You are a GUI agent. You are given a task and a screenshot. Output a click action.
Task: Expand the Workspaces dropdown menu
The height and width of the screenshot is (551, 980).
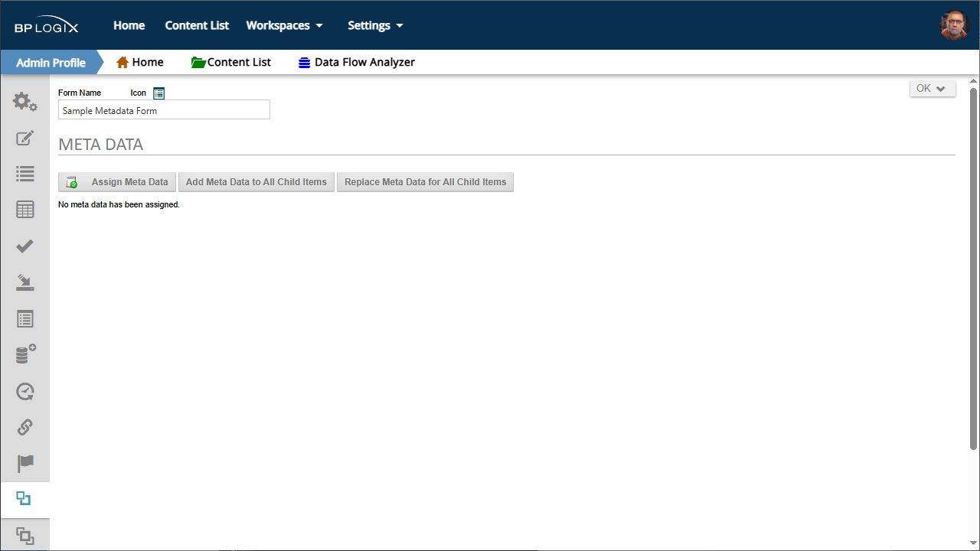tap(284, 25)
